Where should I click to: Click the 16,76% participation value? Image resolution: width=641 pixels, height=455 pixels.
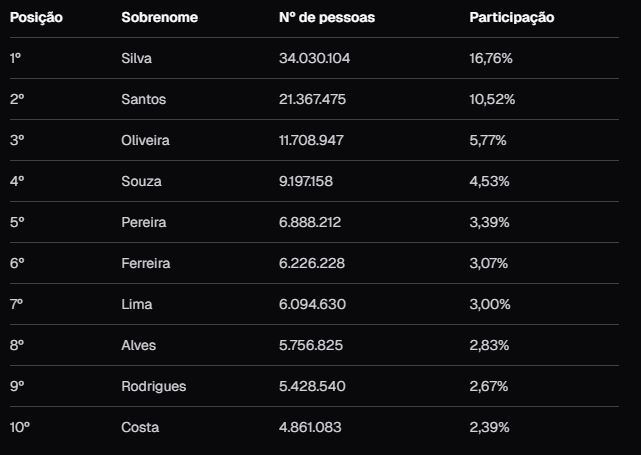(x=491, y=59)
